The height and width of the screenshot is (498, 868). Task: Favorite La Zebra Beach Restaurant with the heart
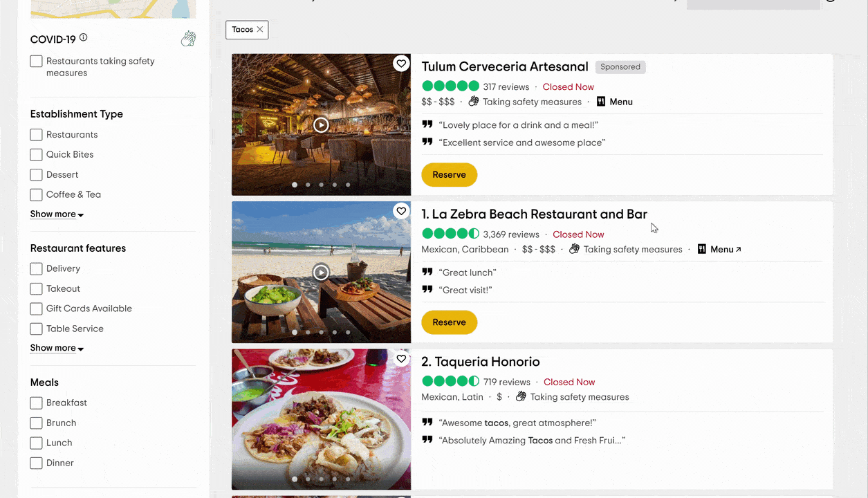point(401,211)
